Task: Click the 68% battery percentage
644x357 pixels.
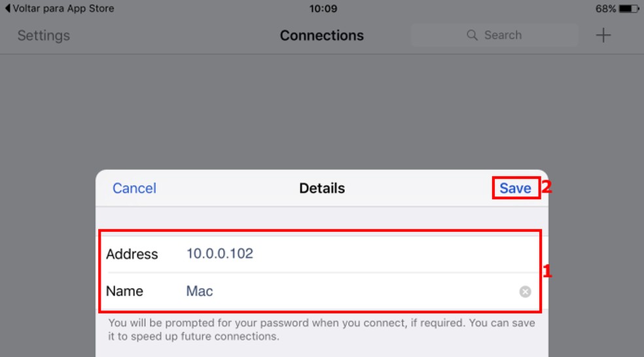Action: click(x=605, y=9)
